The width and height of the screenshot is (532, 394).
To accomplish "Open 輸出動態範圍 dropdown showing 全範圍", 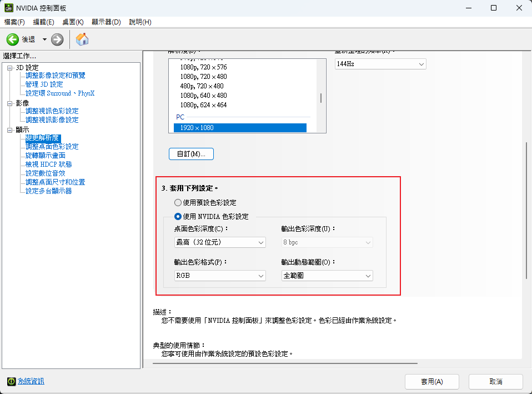I will tap(327, 276).
